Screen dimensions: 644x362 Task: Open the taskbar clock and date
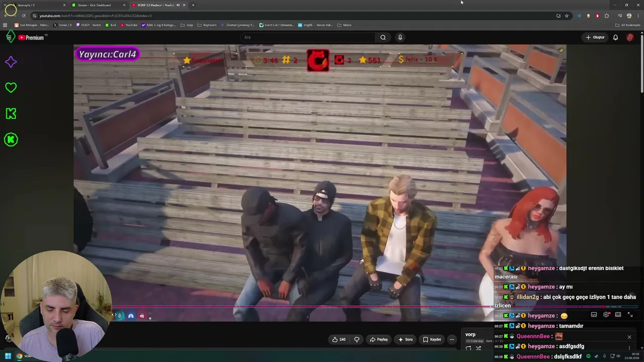click(x=631, y=356)
